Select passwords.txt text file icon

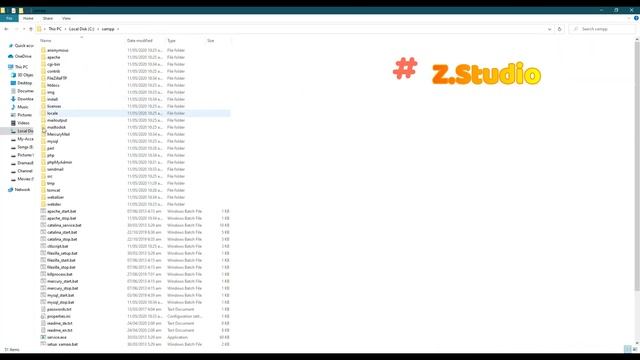click(x=43, y=309)
